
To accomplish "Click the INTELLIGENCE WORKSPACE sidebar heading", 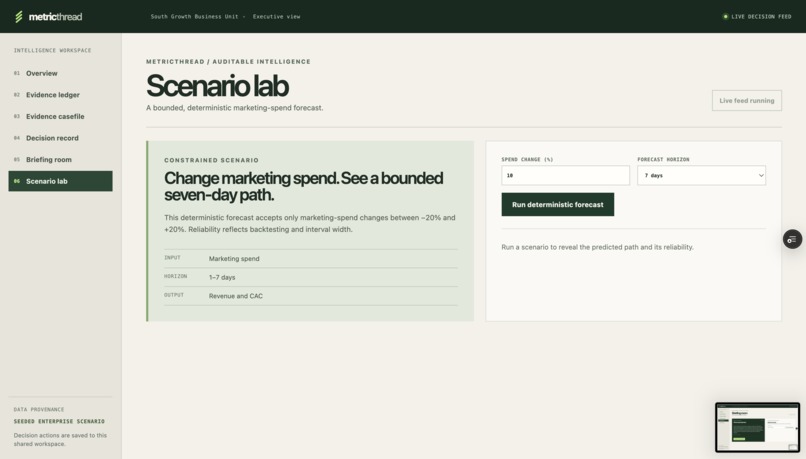I will point(52,50).
